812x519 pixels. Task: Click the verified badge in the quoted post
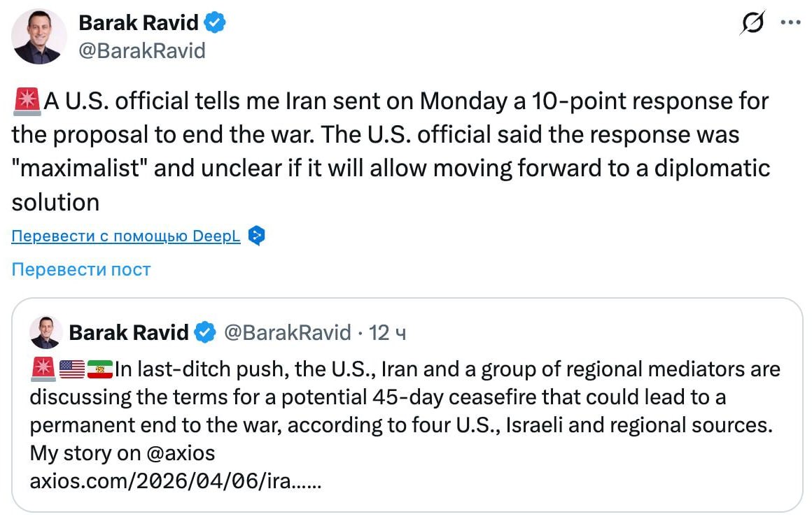(205, 332)
